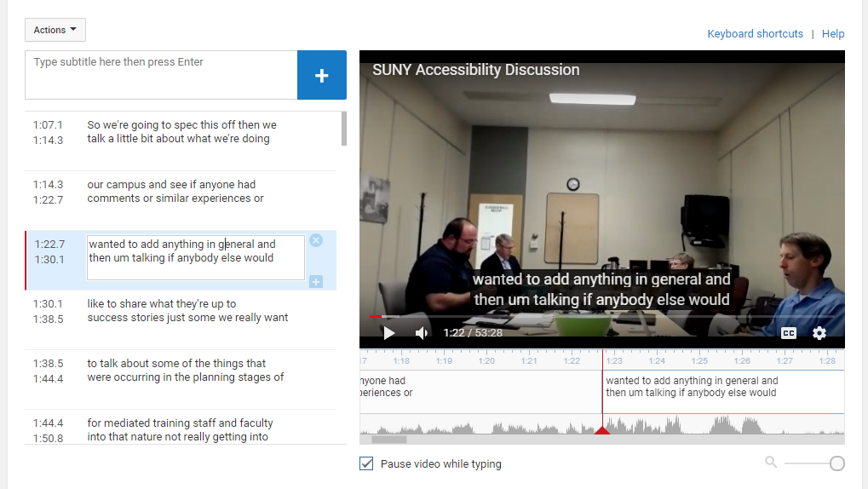Click the blue plus button to add subtitle
Screen dimensions: 868x489
(322, 75)
